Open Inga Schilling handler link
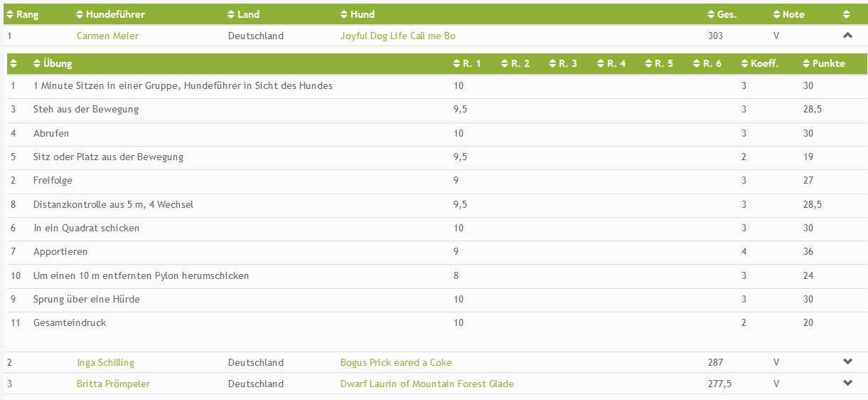The width and height of the screenshot is (868, 400). tap(105, 362)
